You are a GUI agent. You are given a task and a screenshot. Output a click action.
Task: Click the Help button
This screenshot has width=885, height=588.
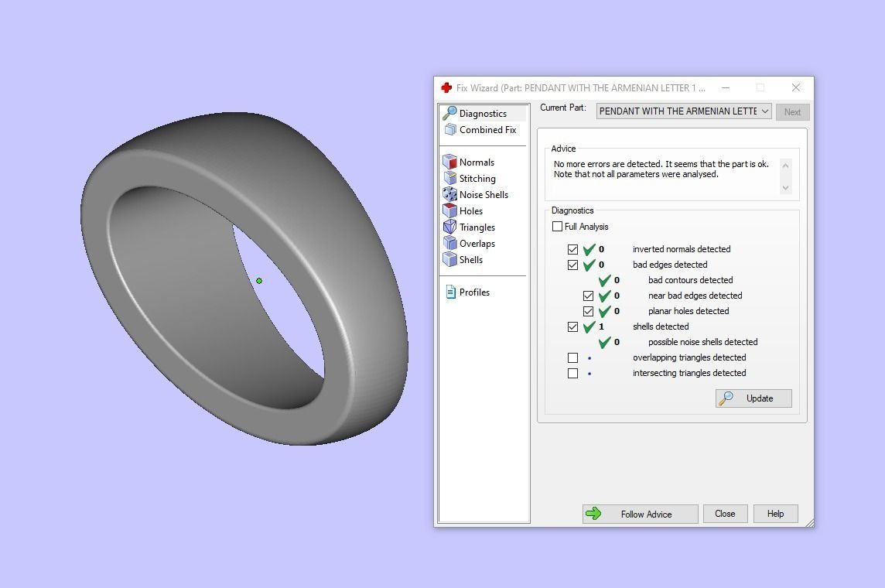coord(775,514)
